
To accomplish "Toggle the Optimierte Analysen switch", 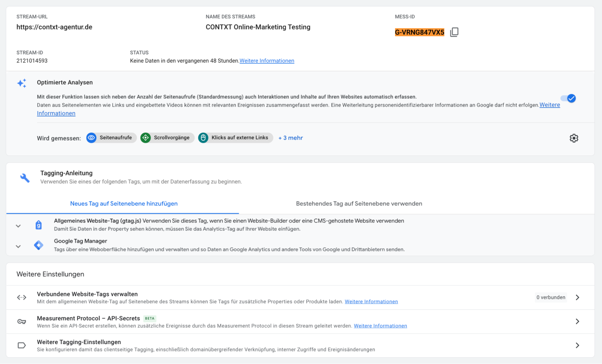I will pos(568,98).
